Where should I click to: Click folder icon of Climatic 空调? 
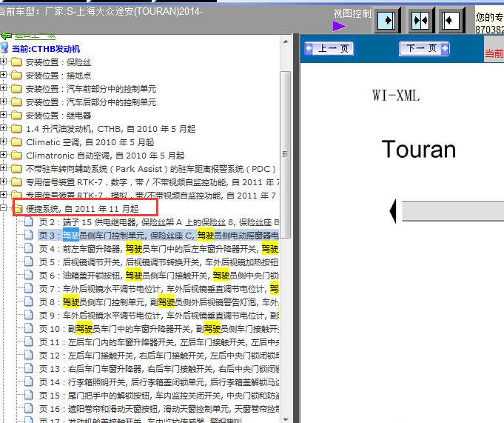(x=16, y=141)
